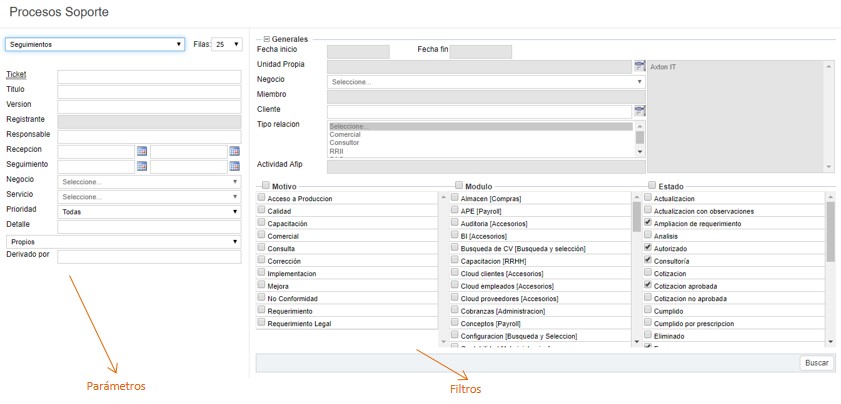This screenshot has width=841, height=404.
Task: Open the Propios dropdown
Action: point(123,241)
